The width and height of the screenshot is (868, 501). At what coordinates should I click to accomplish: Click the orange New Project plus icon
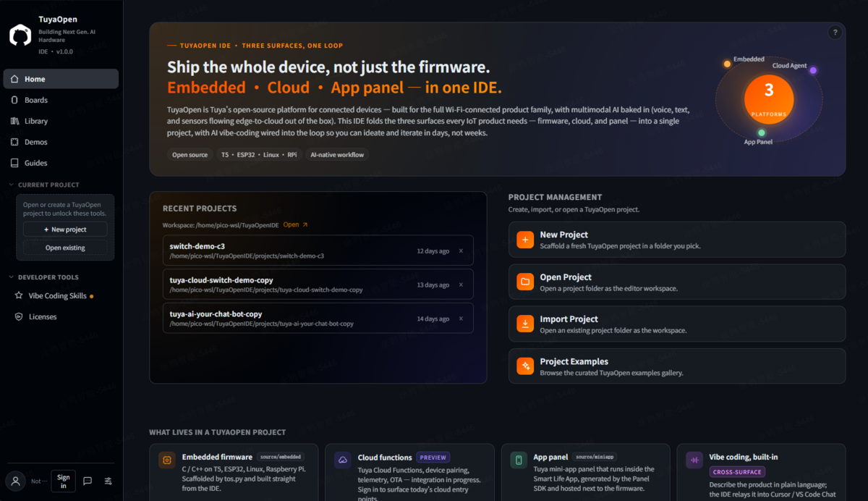(x=525, y=240)
